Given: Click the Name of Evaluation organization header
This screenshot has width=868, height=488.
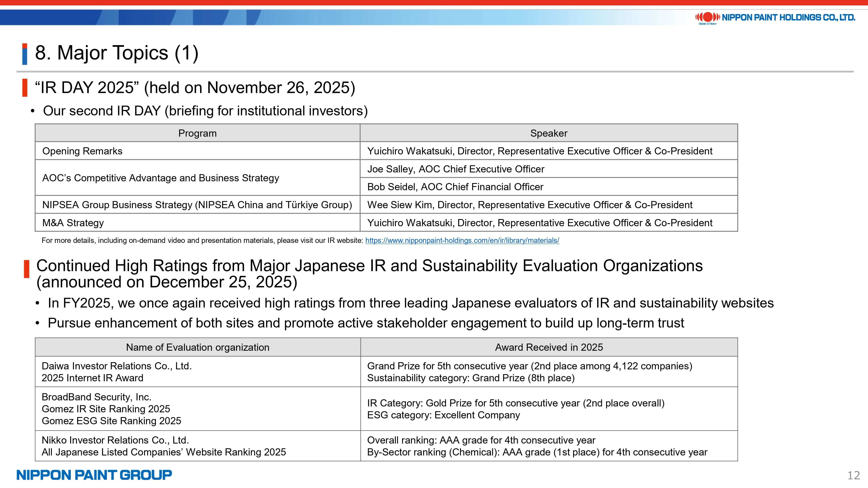Looking at the screenshot, I should pos(197,347).
